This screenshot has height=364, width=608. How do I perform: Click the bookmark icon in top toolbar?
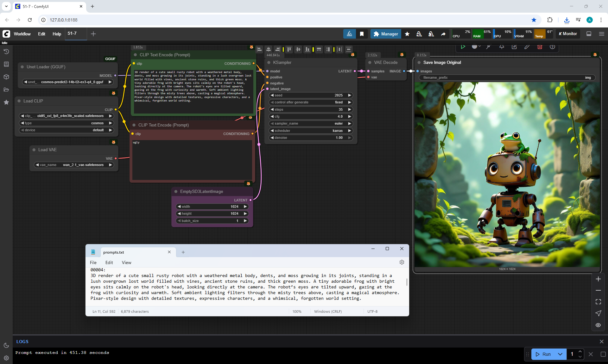click(362, 34)
